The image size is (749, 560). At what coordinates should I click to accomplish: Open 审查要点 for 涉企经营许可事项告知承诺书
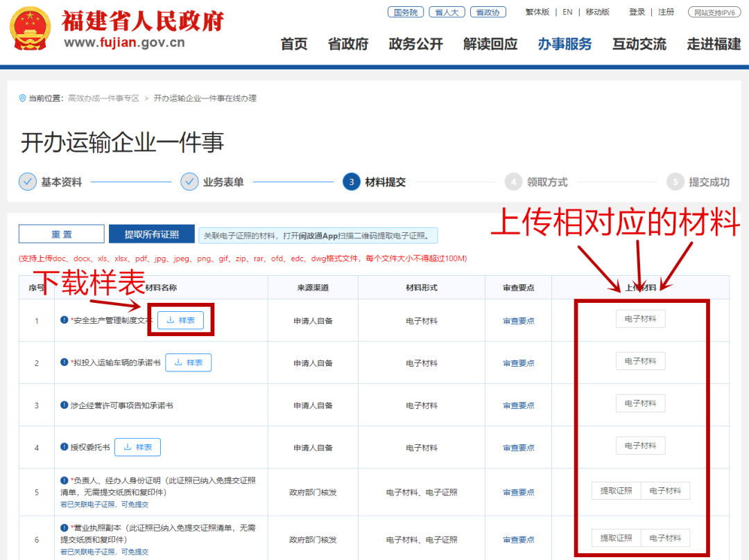[519, 404]
